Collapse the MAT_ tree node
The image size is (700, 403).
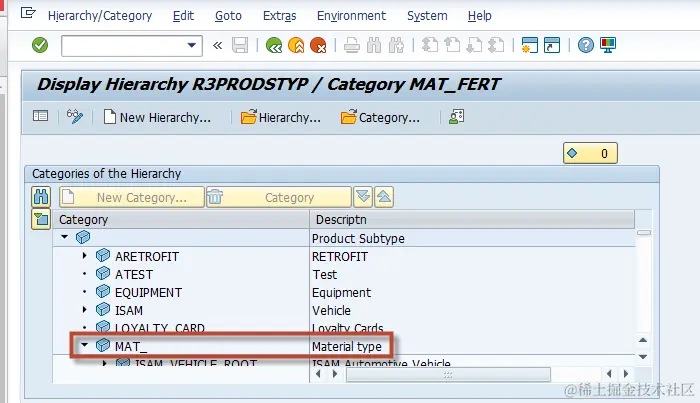click(84, 345)
